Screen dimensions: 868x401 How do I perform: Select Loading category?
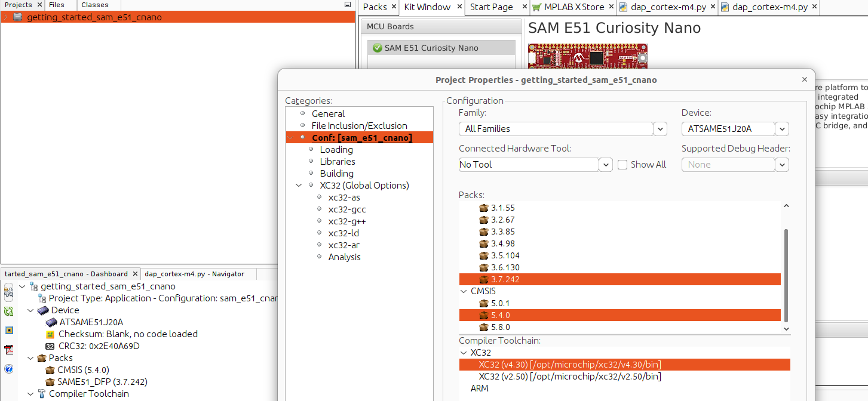336,150
